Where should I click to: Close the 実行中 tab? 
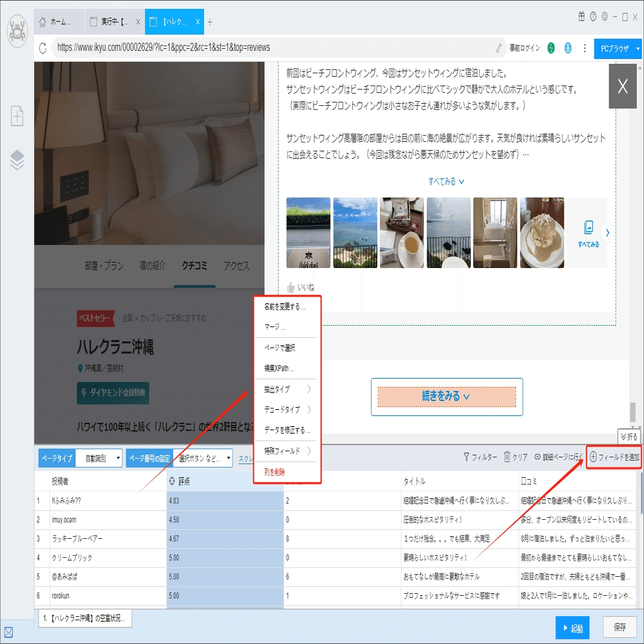tap(138, 22)
